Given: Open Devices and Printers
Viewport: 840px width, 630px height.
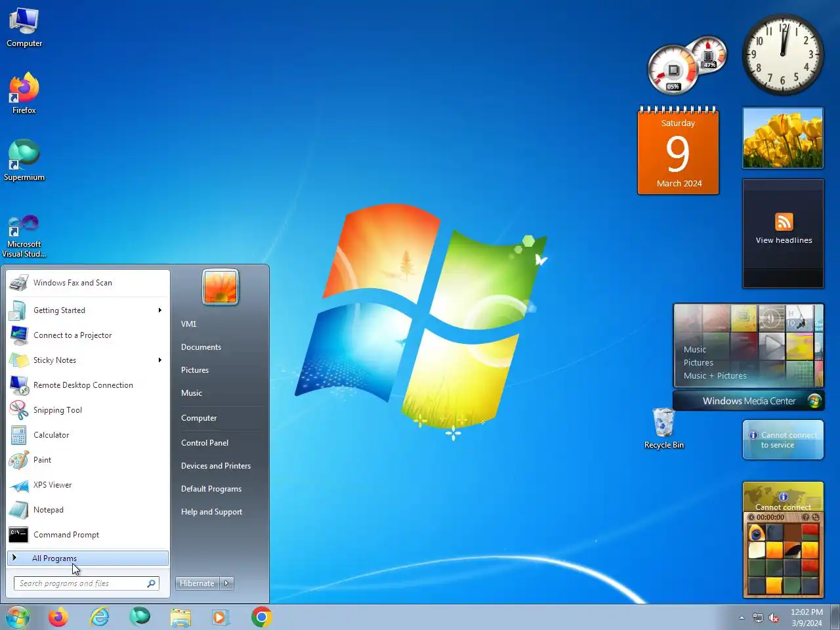Looking at the screenshot, I should pyautogui.click(x=216, y=466).
